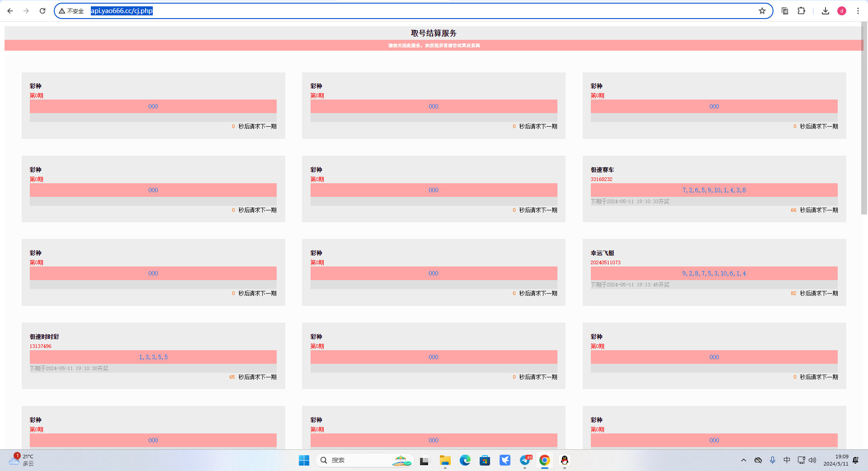Launch Microsoft Edge from taskbar

point(465,460)
